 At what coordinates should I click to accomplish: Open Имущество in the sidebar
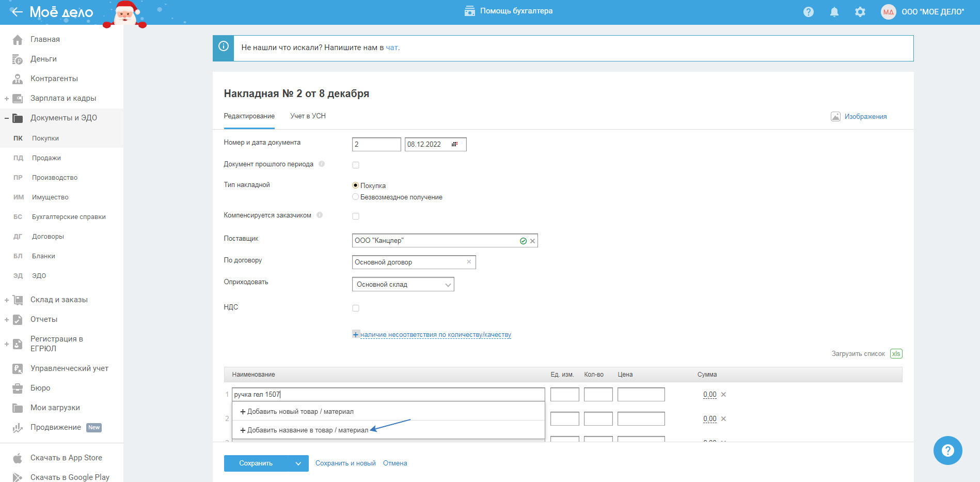tap(50, 197)
